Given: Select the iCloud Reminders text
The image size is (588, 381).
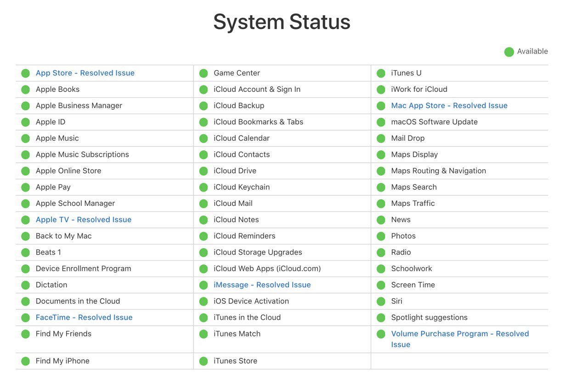Looking at the screenshot, I should click(x=244, y=236).
